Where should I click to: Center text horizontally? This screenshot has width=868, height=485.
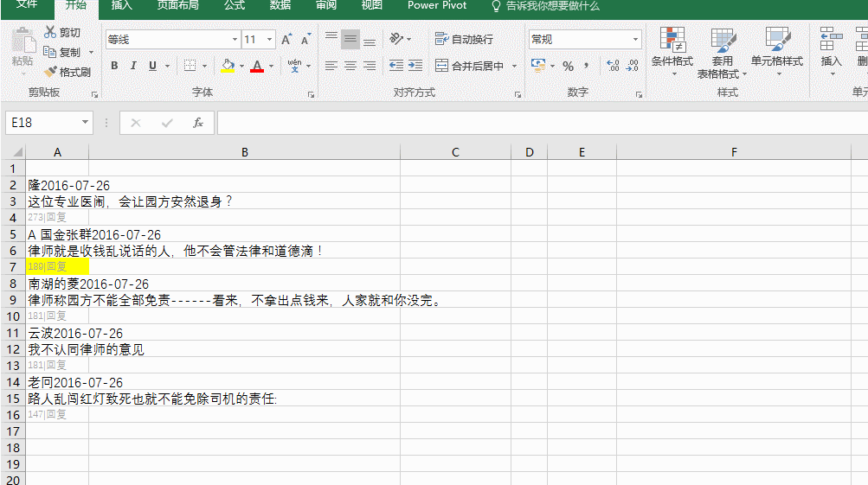coord(350,66)
